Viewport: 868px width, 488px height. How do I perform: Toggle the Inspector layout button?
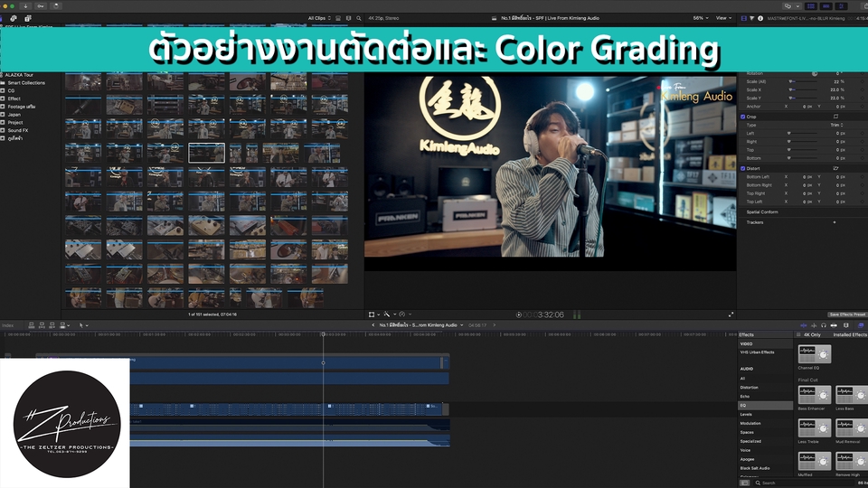[x=841, y=6]
